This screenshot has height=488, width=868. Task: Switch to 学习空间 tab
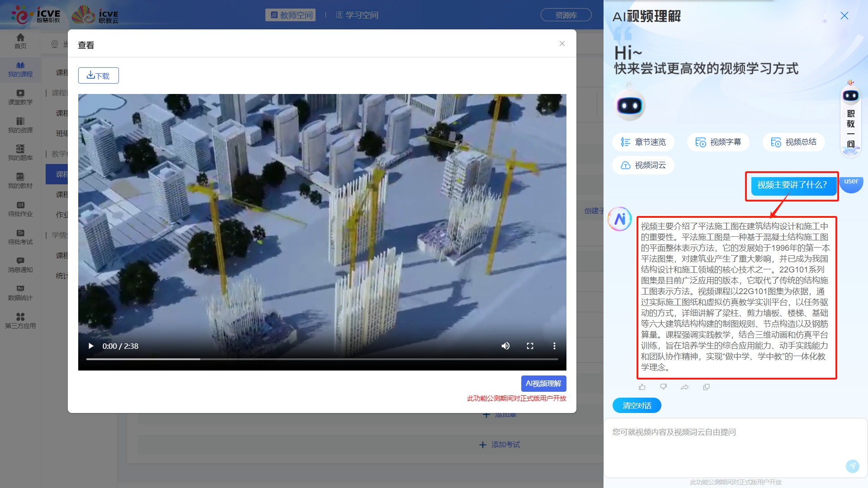[357, 15]
